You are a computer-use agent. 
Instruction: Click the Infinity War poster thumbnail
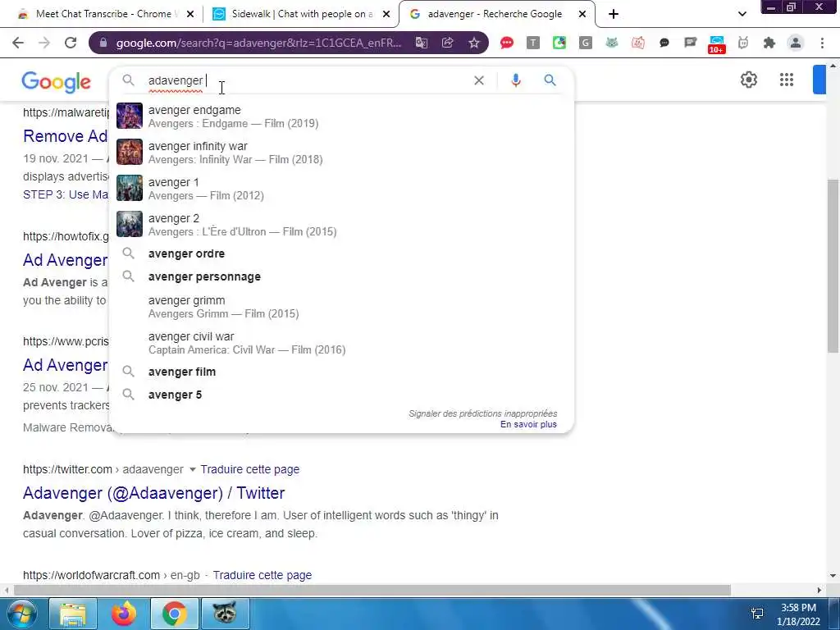(x=130, y=152)
